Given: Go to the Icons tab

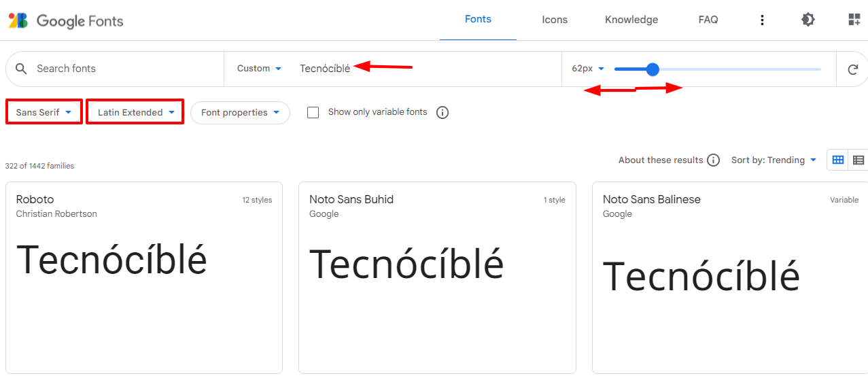Looking at the screenshot, I should (x=555, y=20).
